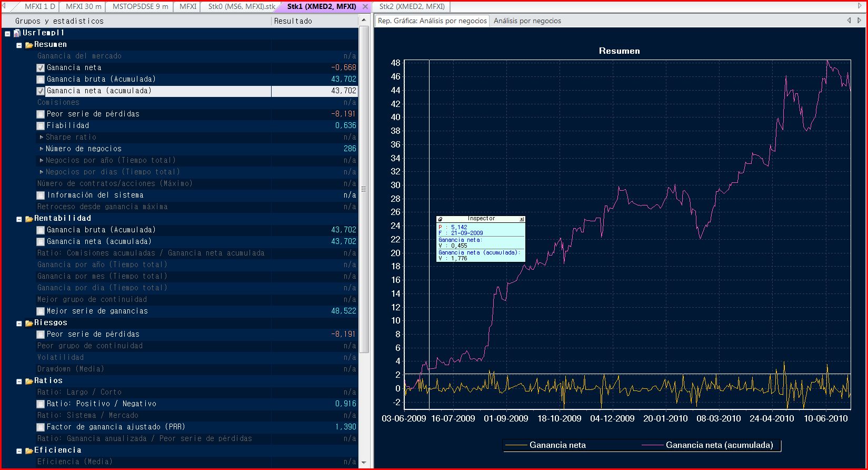The image size is (868, 470).
Task: Enable the Fiabilidad checkbox
Action: click(x=41, y=126)
